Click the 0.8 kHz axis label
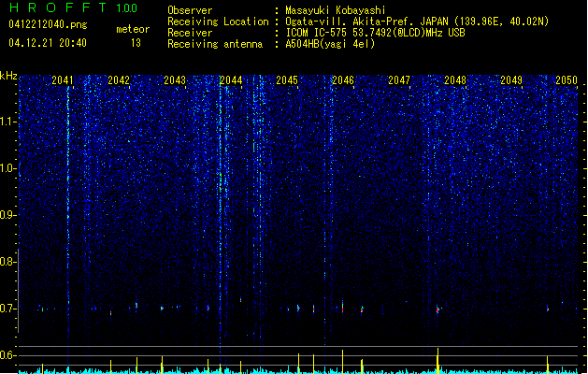The width and height of the screenshot is (588, 374). 7,262
